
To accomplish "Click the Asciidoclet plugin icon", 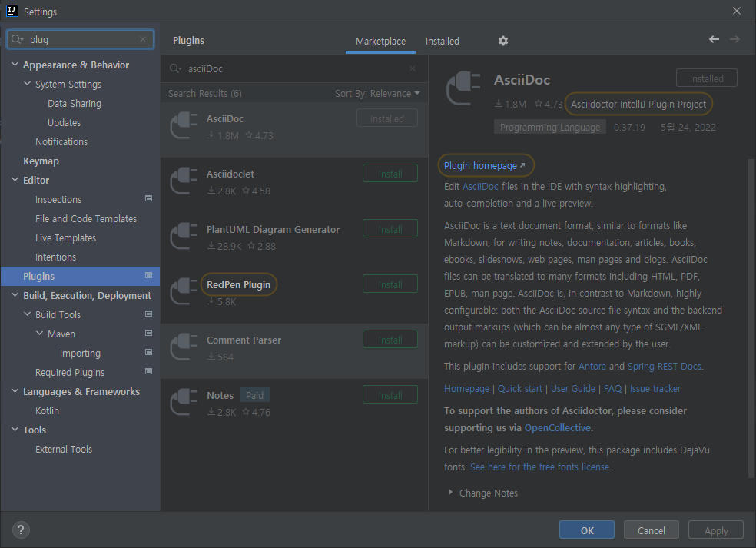I will [184, 181].
